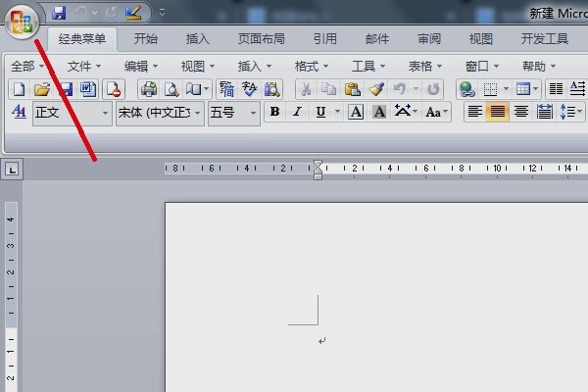Expand the 全部 menu

tap(27, 67)
